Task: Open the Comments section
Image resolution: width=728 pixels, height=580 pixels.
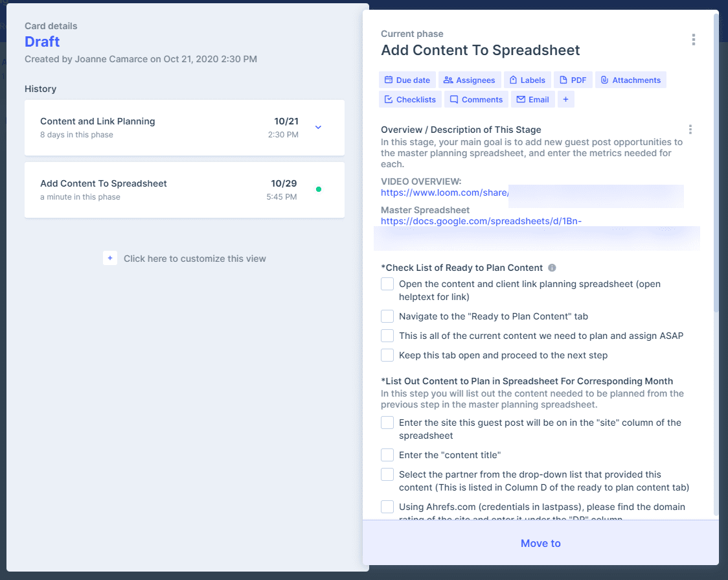Action: [x=476, y=99]
